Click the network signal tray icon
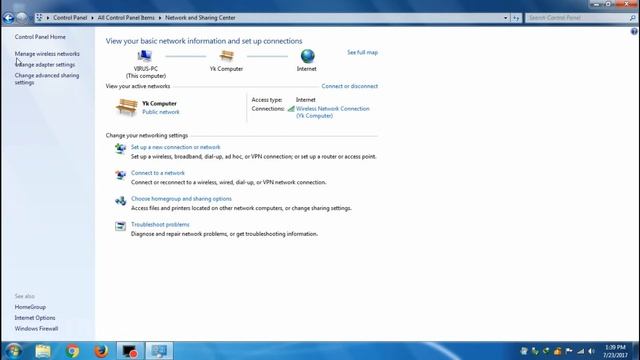 point(580,351)
